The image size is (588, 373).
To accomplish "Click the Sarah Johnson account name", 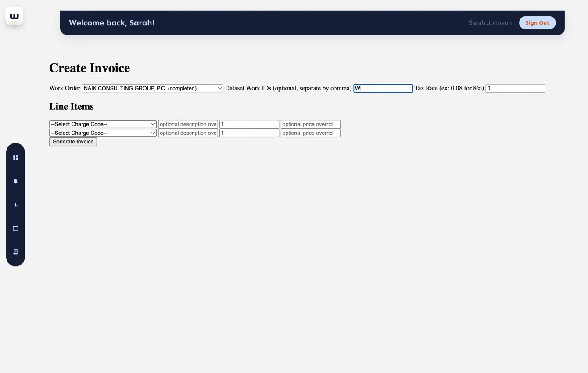I will tap(490, 22).
